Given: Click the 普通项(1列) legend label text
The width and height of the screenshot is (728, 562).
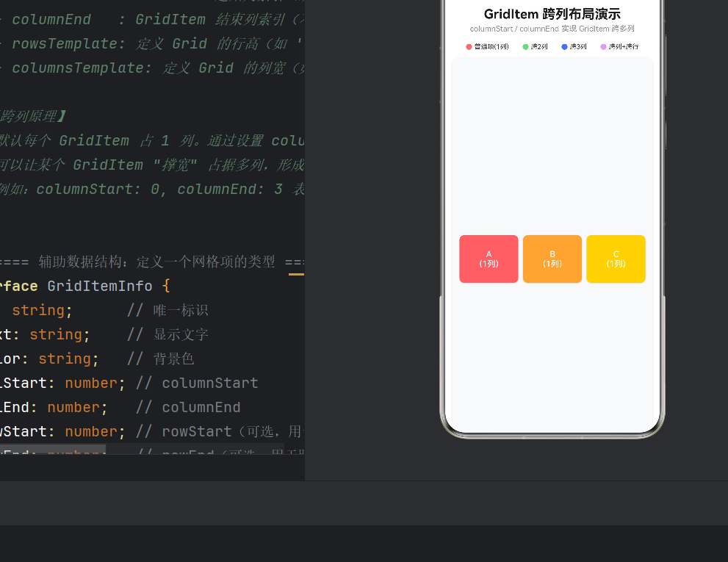Looking at the screenshot, I should [491, 46].
